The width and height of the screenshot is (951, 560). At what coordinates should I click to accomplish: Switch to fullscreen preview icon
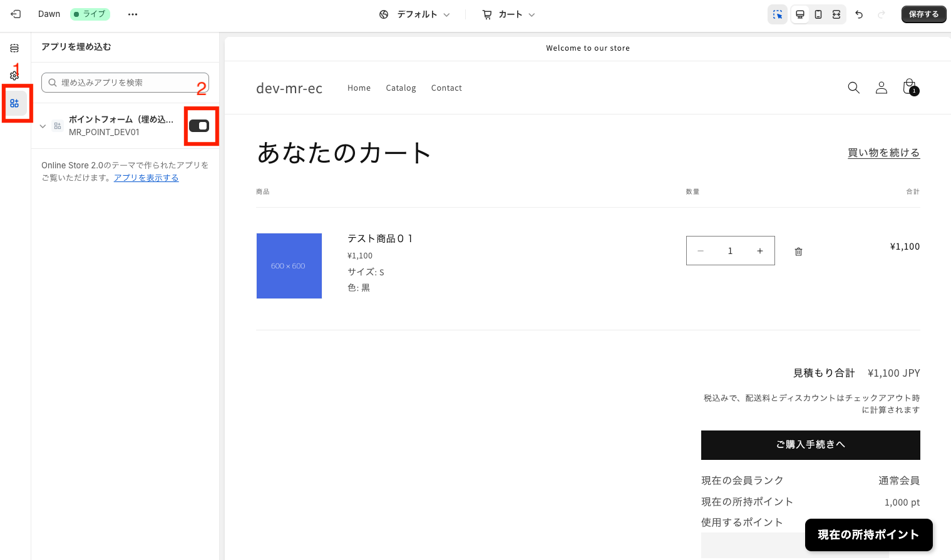pyautogui.click(x=836, y=14)
